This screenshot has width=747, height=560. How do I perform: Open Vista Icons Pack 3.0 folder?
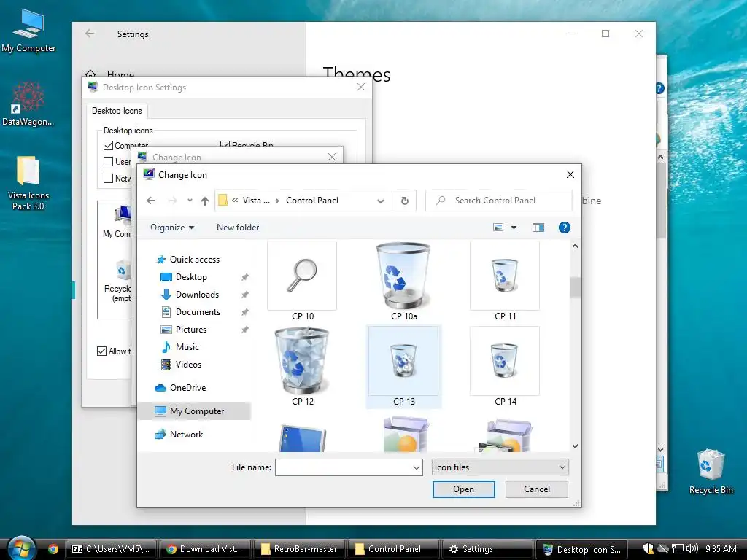(x=28, y=183)
